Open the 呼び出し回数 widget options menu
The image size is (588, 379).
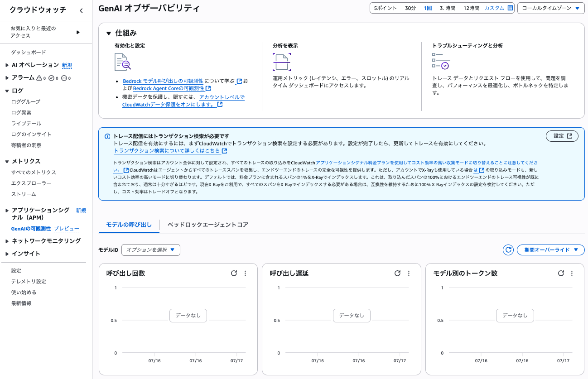tap(245, 273)
